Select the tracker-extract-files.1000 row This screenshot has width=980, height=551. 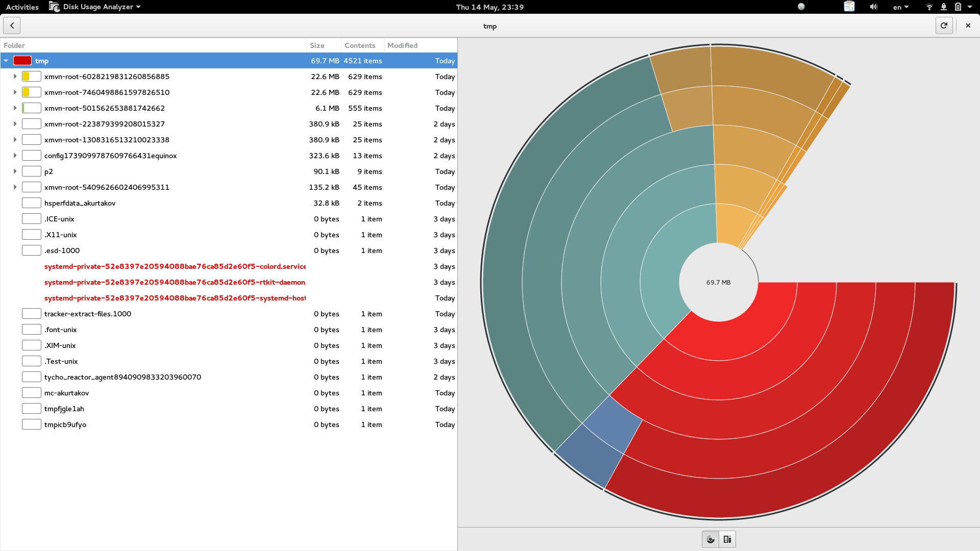pos(229,314)
